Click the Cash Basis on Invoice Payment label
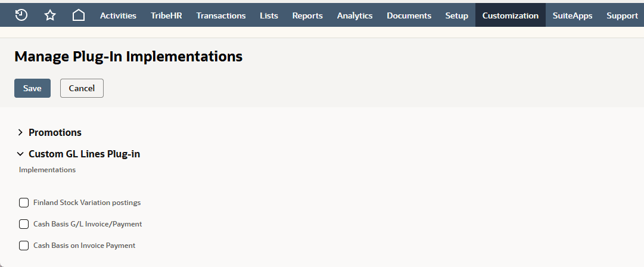The width and height of the screenshot is (644, 267). [84, 246]
